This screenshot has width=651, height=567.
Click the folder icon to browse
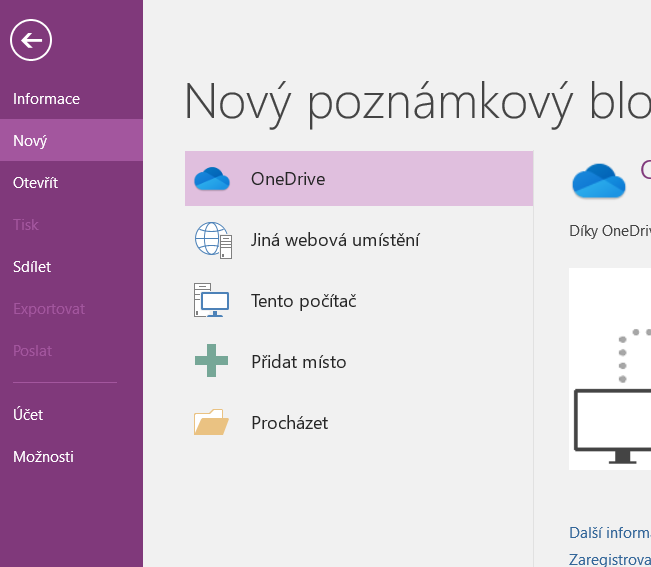(211, 422)
